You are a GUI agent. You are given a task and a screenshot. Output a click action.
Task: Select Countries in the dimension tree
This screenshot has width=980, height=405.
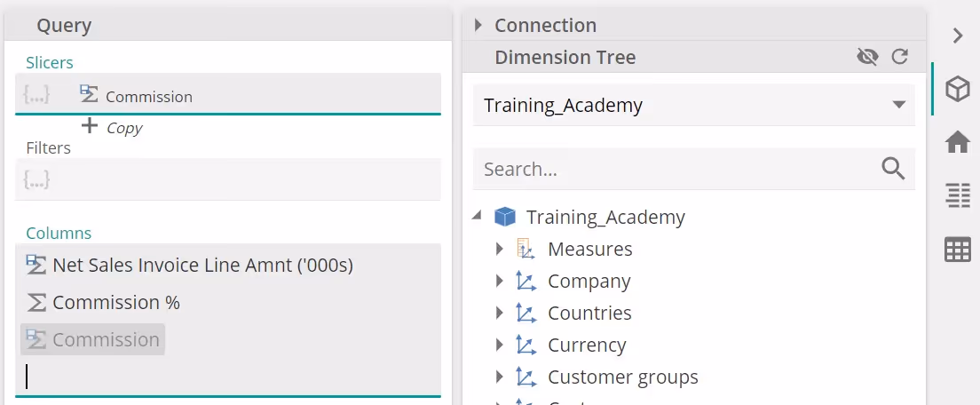tap(589, 314)
